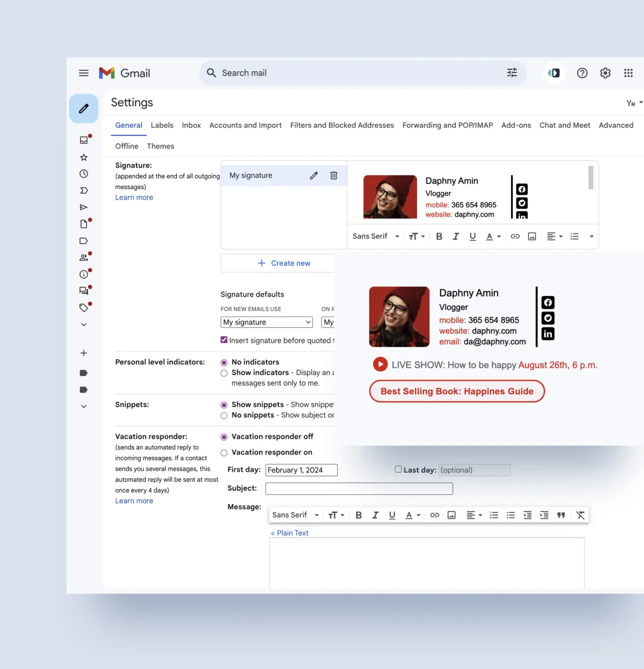Screen dimensions: 644x669
Task: Select Show indicators radio button
Action: (x=224, y=373)
